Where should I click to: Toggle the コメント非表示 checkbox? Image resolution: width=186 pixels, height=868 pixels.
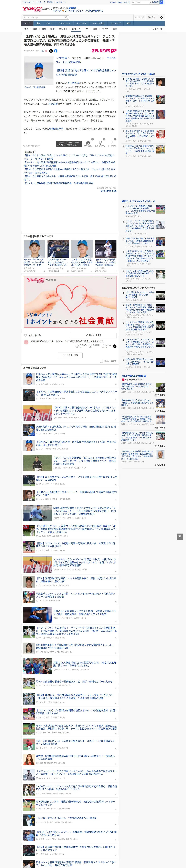(102, 361)
